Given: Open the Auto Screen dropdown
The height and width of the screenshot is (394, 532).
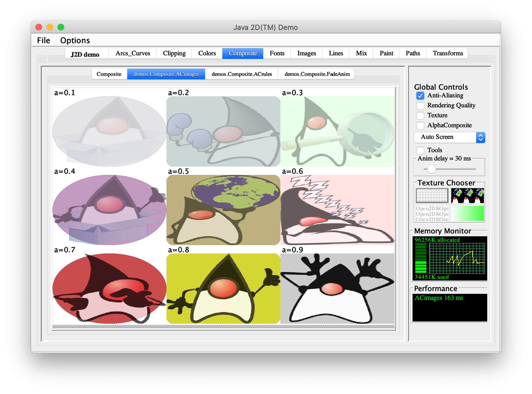Looking at the screenshot, I should tap(449, 137).
